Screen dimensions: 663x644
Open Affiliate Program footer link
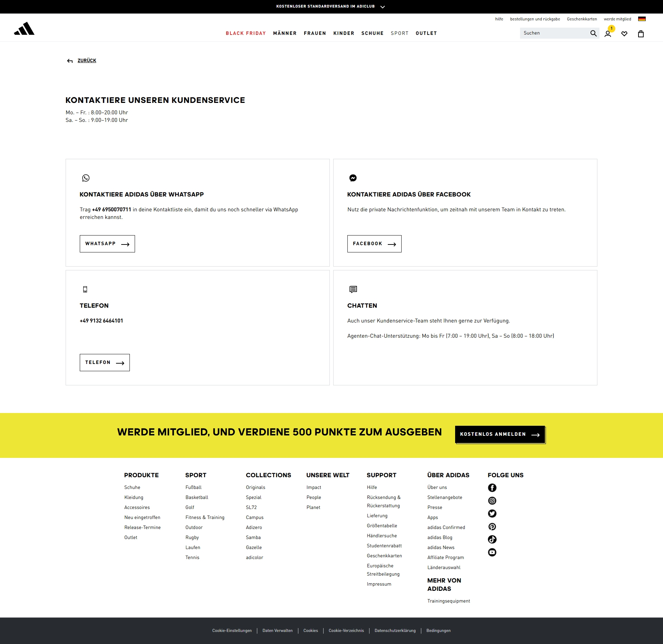(x=445, y=558)
